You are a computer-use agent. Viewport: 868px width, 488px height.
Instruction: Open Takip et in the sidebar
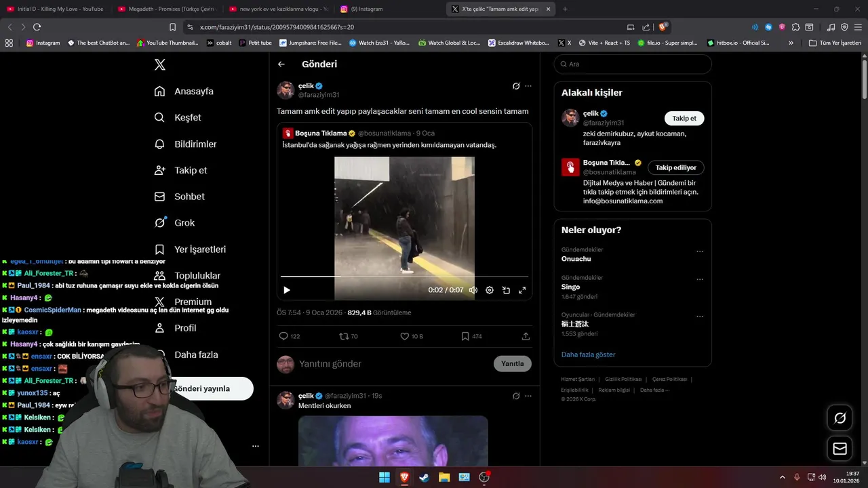pyautogui.click(x=180, y=170)
